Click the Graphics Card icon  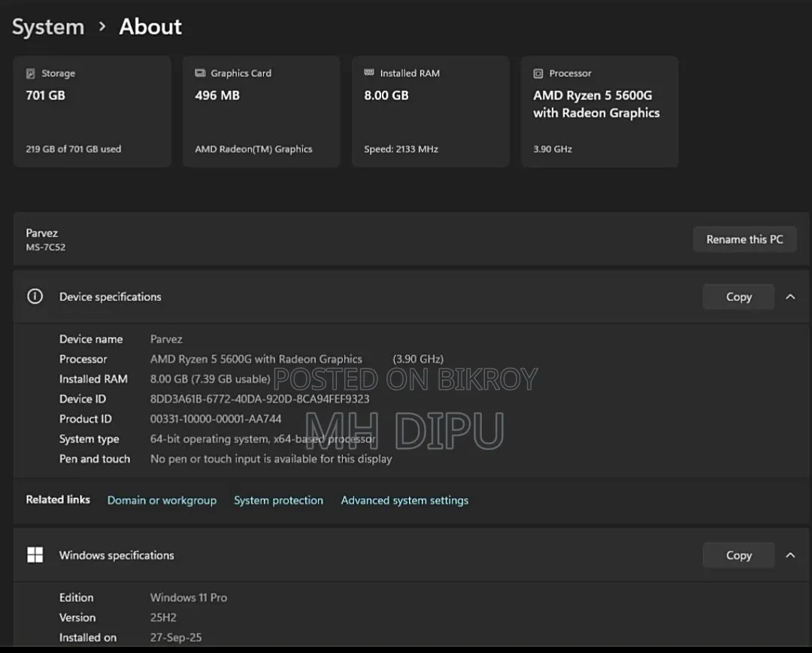tap(200, 73)
